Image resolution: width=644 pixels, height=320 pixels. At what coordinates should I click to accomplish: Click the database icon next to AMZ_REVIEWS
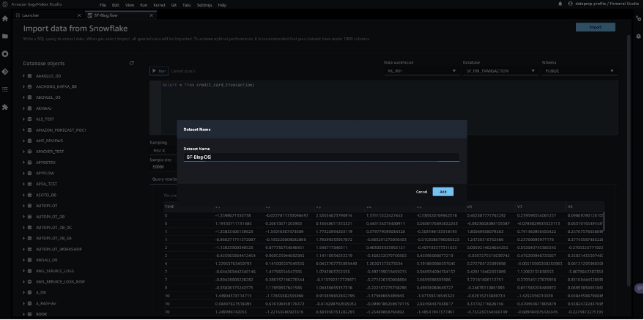tap(29, 141)
